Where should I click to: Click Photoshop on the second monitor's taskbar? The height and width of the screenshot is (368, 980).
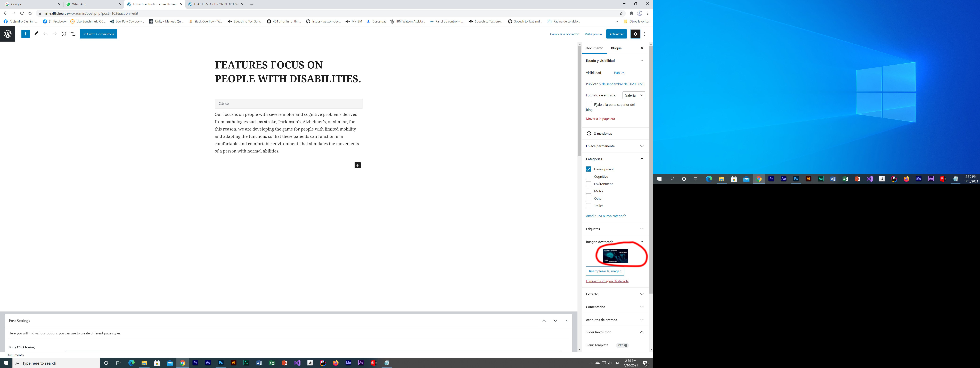[x=796, y=179]
